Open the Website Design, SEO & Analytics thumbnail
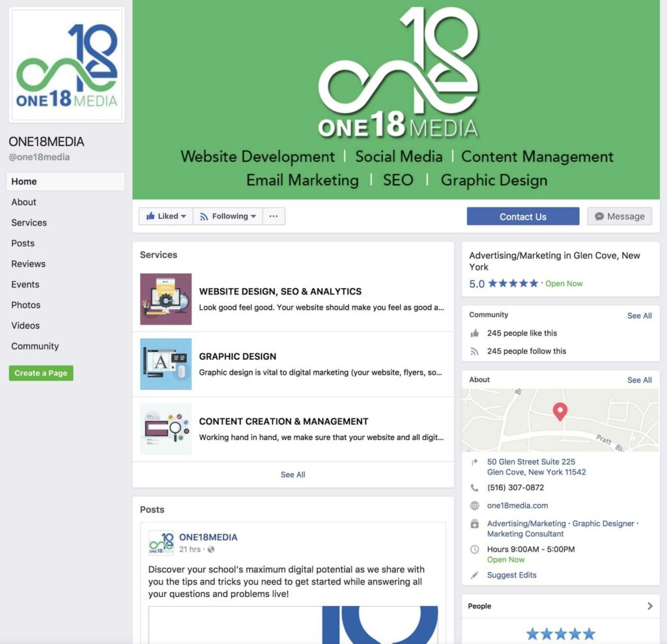 pyautogui.click(x=166, y=299)
